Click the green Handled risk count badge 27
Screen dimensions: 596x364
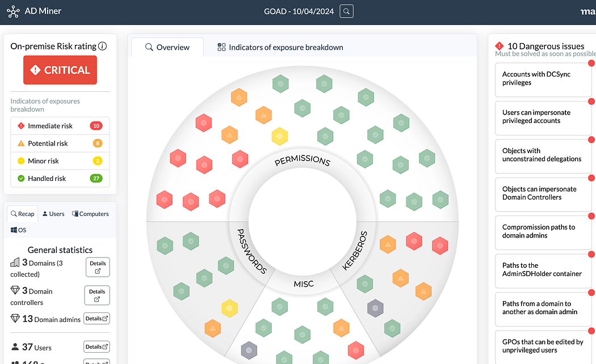click(x=96, y=178)
